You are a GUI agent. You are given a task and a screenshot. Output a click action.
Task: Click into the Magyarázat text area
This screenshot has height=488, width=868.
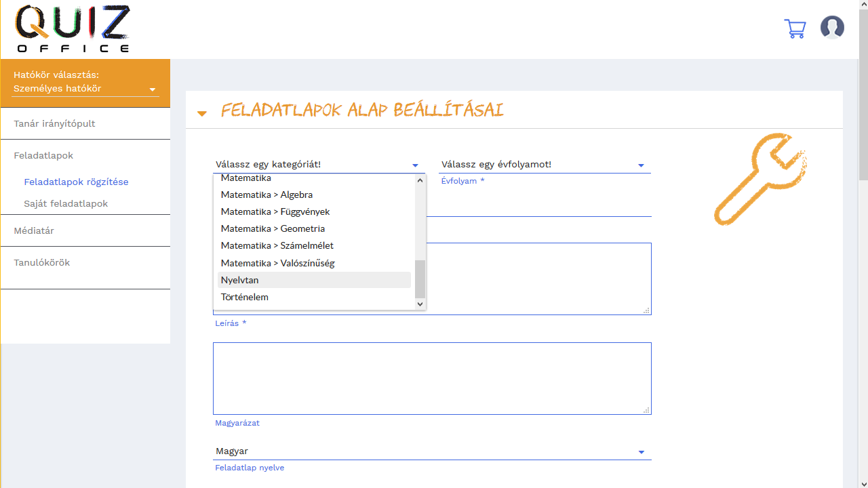[432, 378]
